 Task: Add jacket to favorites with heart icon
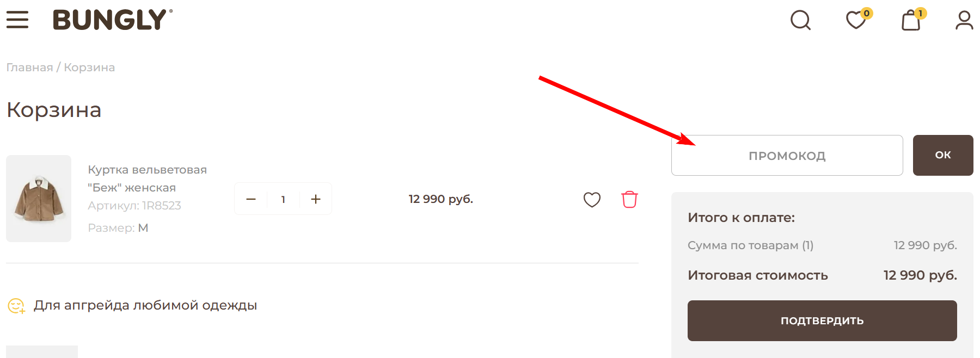[592, 200]
